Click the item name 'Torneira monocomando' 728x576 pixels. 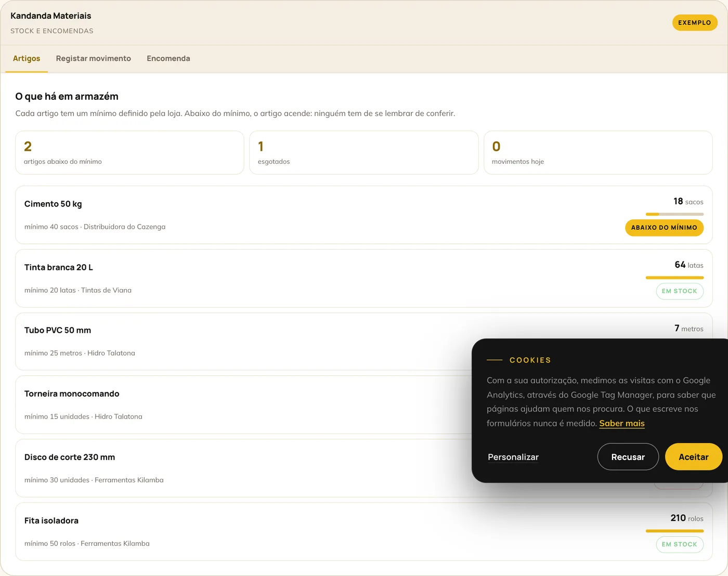(72, 394)
